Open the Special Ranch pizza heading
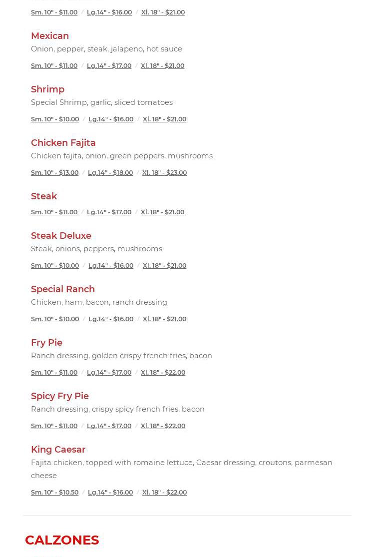 (x=63, y=289)
